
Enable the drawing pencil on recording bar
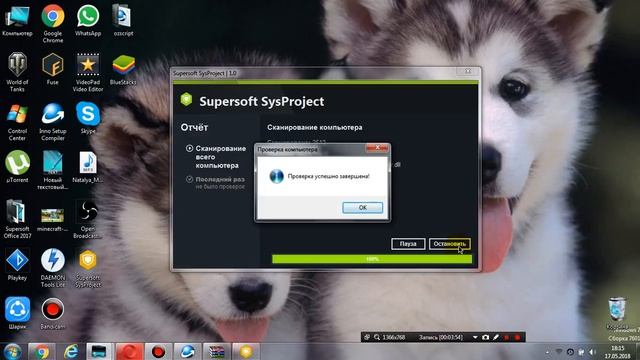click(x=496, y=338)
